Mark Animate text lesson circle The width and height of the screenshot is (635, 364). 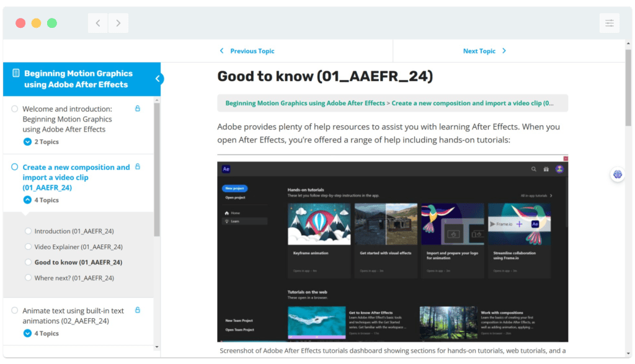(15, 311)
